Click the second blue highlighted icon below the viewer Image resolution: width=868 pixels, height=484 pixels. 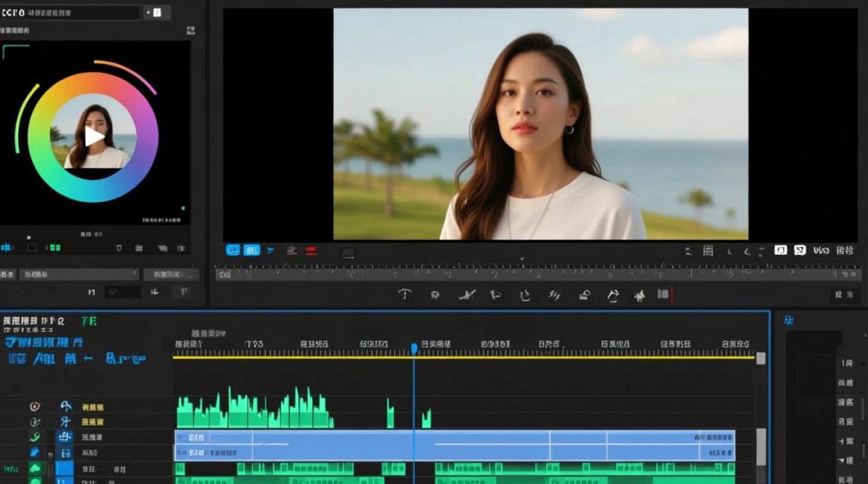pos(252,250)
